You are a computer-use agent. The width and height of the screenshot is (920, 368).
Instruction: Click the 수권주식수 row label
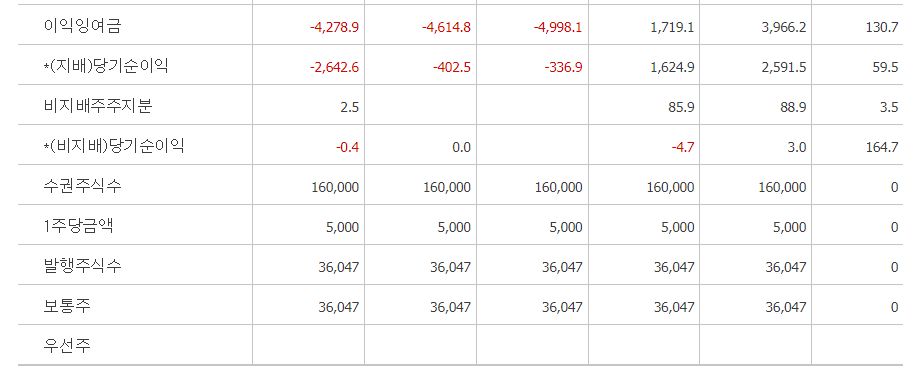point(83,186)
